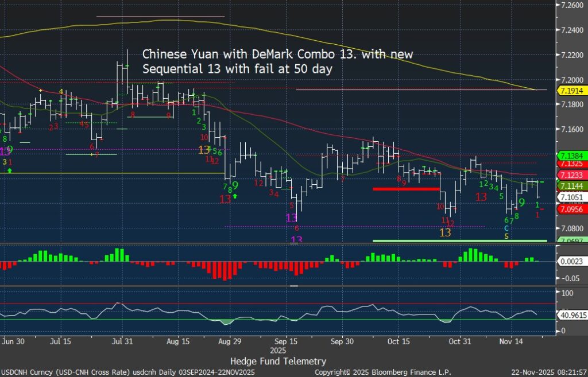Screen dimensions: 588x377
Task: Select the large green 9 in November
Action: (521, 203)
